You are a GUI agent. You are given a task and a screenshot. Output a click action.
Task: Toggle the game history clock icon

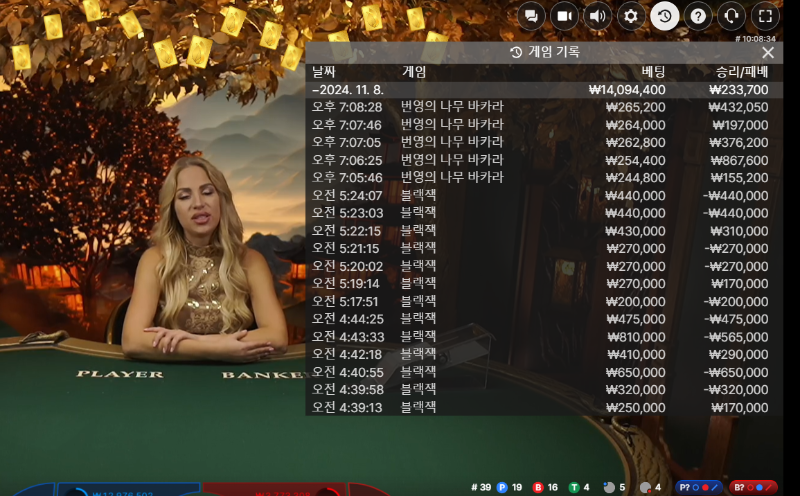tap(664, 16)
